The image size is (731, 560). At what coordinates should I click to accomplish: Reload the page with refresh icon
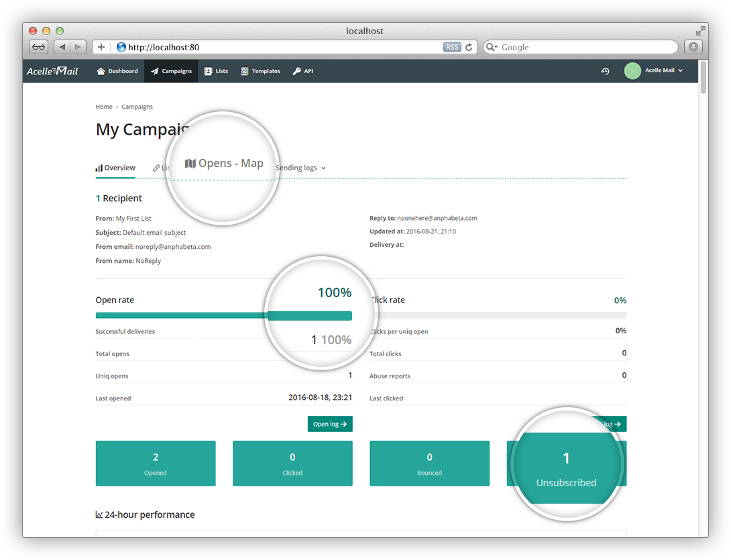pyautogui.click(x=469, y=47)
